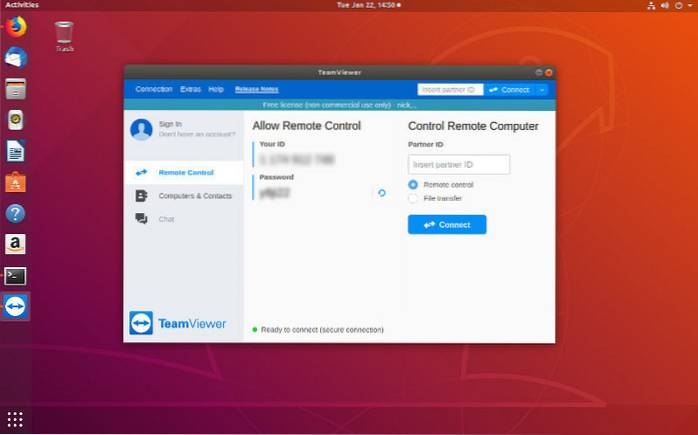The width and height of the screenshot is (698, 435).
Task: Click the refresh password icon
Action: click(381, 193)
